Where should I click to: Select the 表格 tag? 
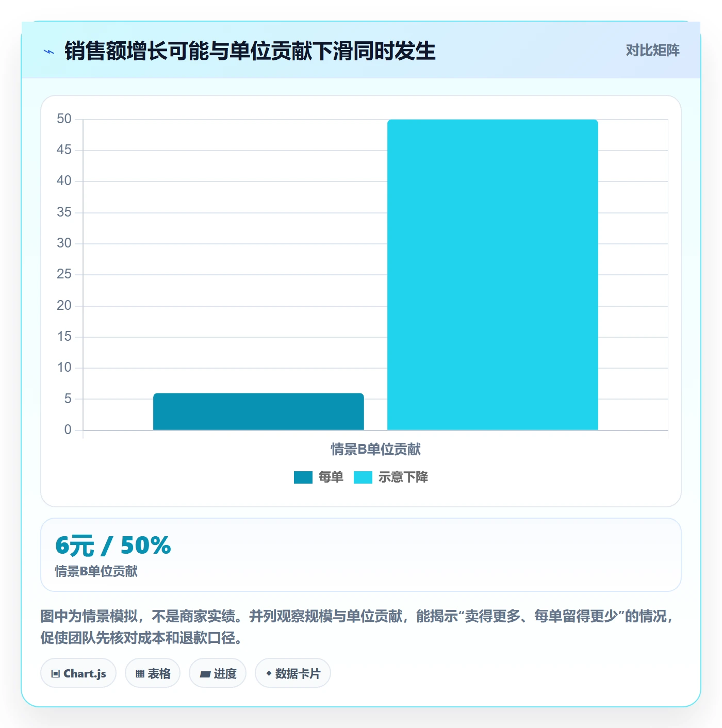tap(153, 673)
